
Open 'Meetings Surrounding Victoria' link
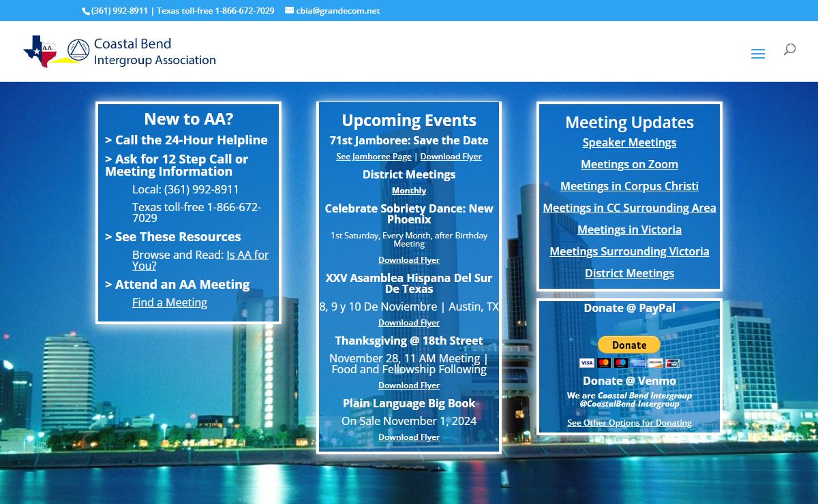629,251
